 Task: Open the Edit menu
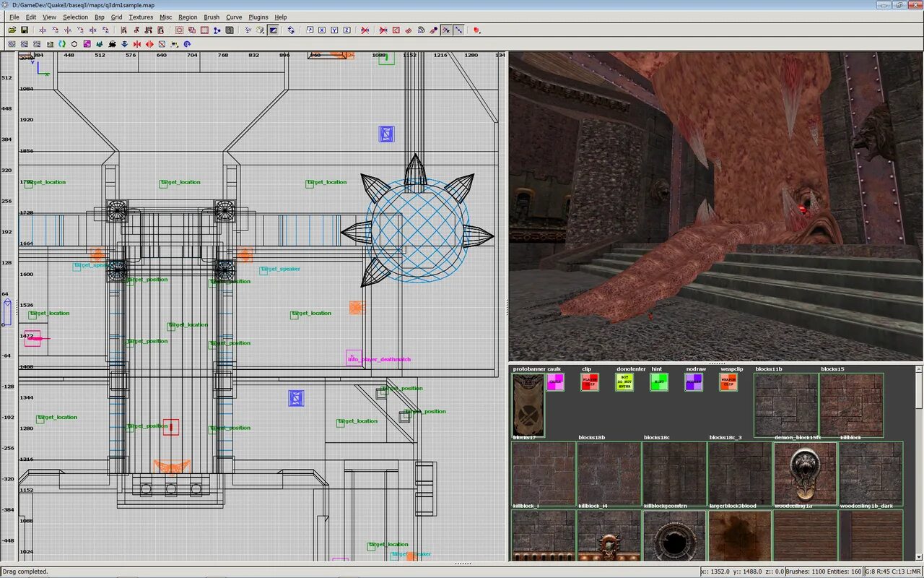pyautogui.click(x=31, y=17)
